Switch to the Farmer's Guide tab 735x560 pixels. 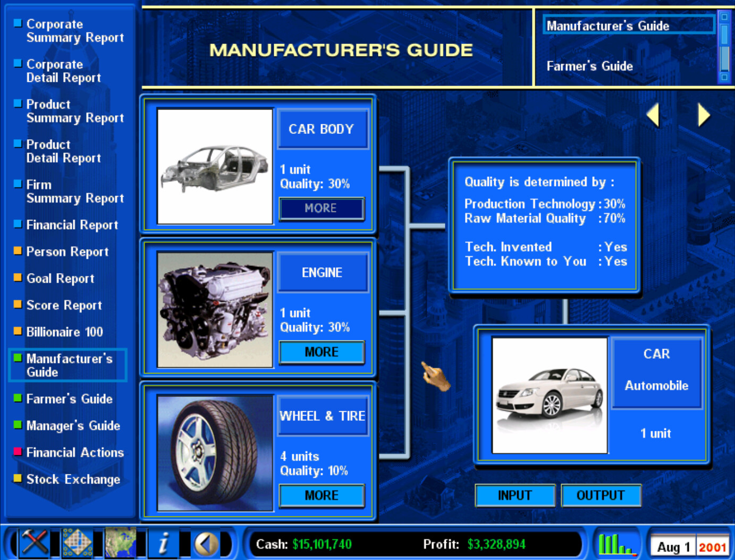click(590, 66)
